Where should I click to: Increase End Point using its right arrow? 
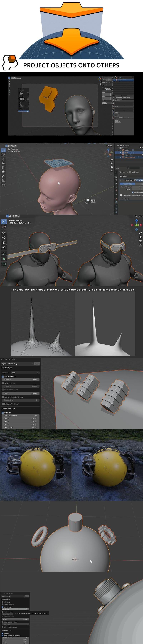pos(28,609)
